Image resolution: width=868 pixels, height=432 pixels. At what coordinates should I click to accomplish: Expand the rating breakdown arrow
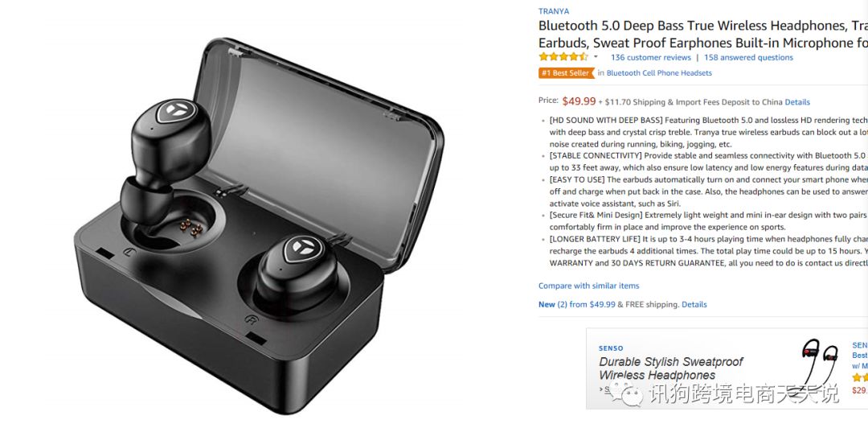596,57
